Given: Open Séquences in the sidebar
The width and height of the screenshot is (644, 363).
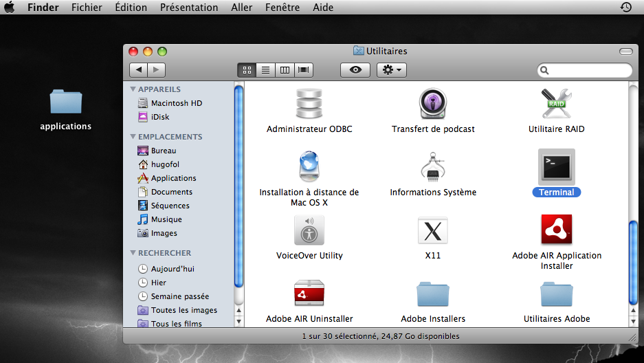Looking at the screenshot, I should 163,206.
